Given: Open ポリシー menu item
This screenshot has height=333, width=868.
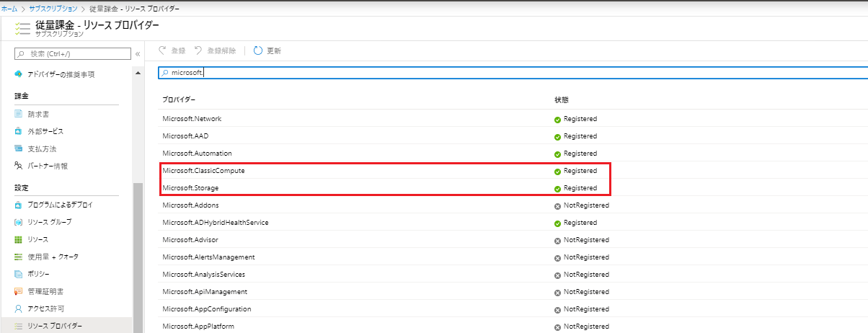Looking at the screenshot, I should pos(39,274).
